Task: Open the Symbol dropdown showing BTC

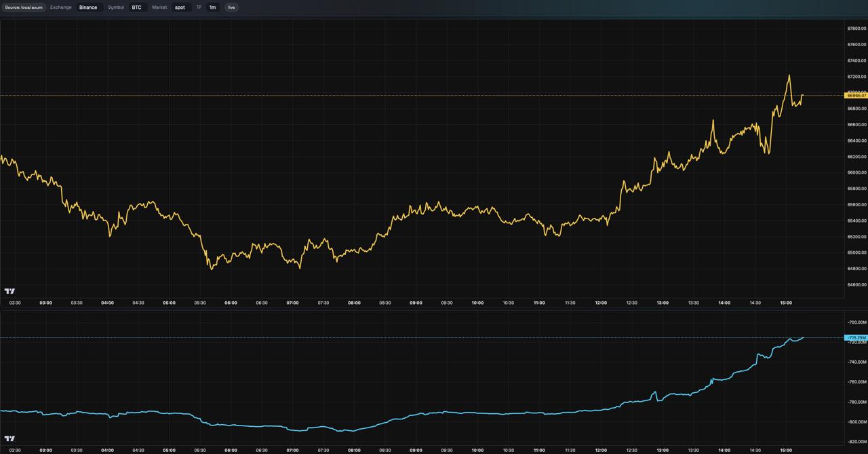Action: [x=137, y=7]
